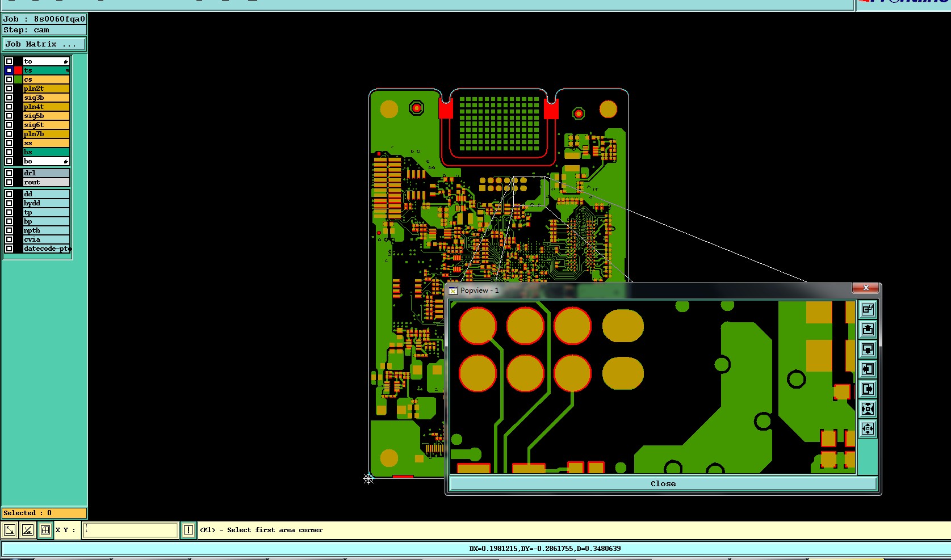Click the Popview - 1 title bar
The width and height of the screenshot is (951, 560).
[650, 290]
